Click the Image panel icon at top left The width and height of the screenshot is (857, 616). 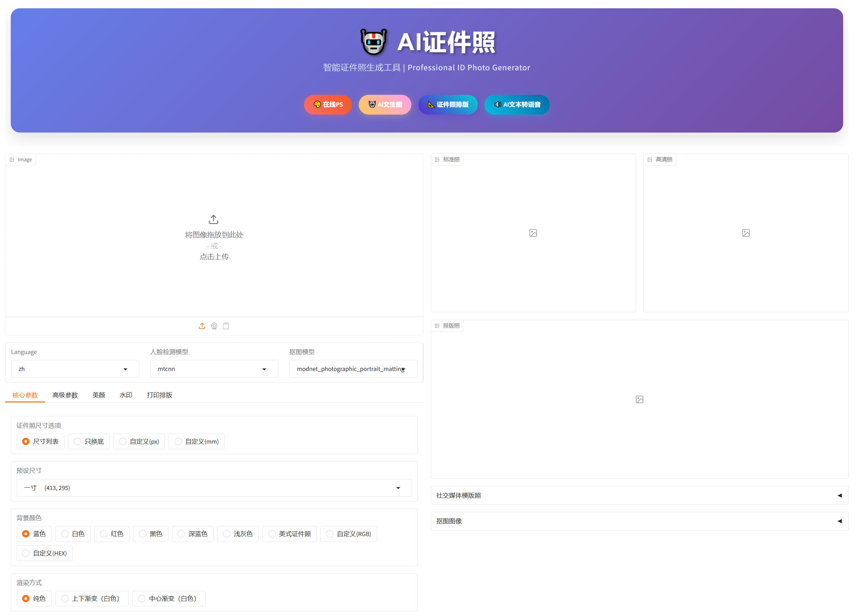[x=12, y=159]
